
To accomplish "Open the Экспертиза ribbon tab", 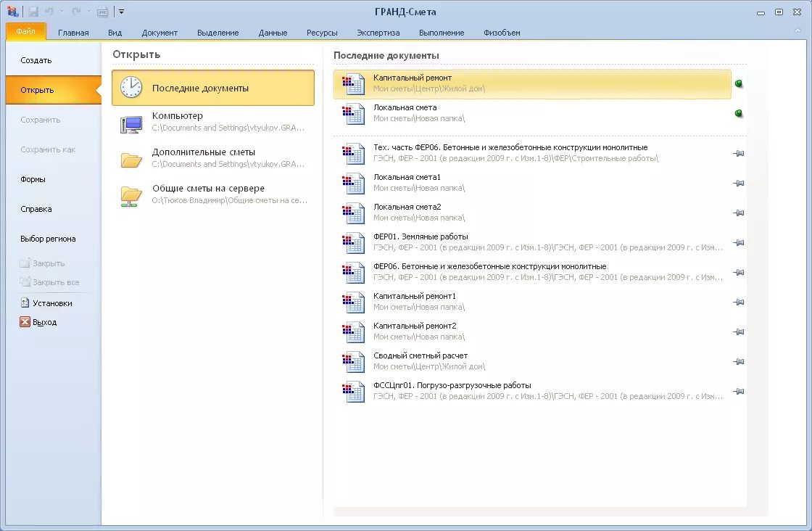I will (x=378, y=33).
